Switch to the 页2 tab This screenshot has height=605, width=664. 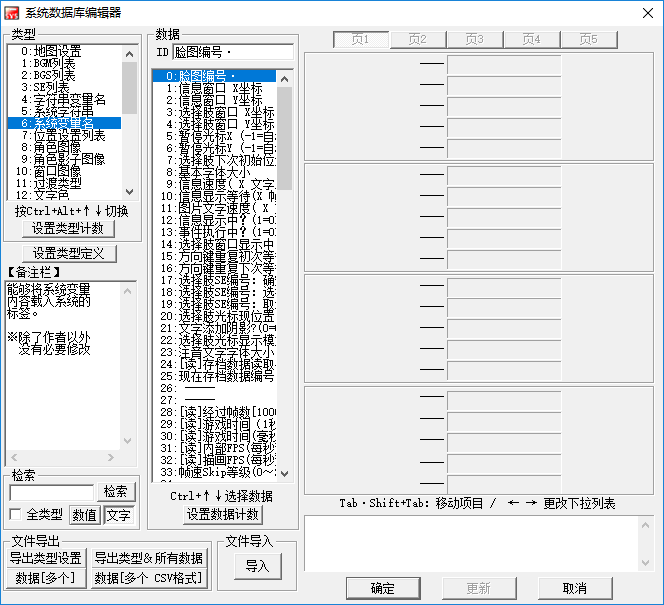pyautogui.click(x=418, y=40)
